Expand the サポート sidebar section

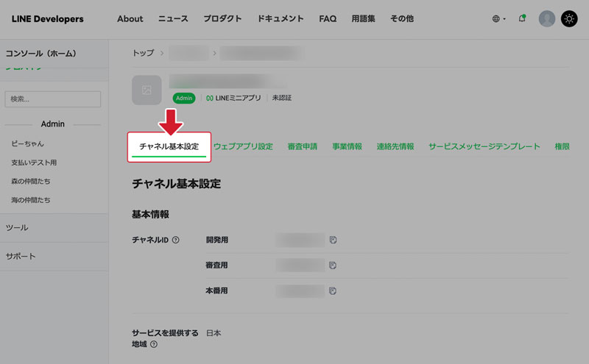tap(21, 257)
